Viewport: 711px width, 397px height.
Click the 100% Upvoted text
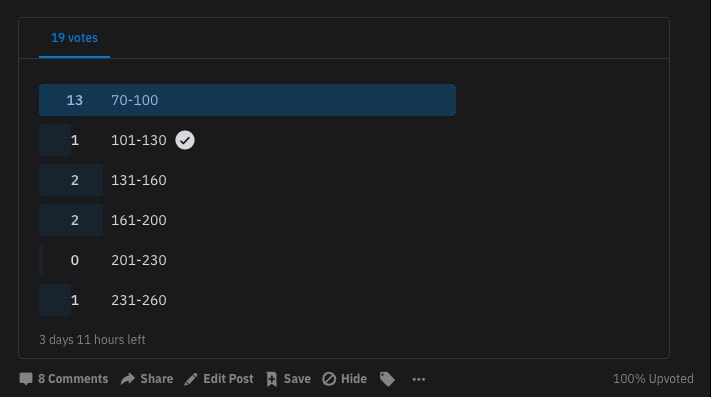coord(653,379)
